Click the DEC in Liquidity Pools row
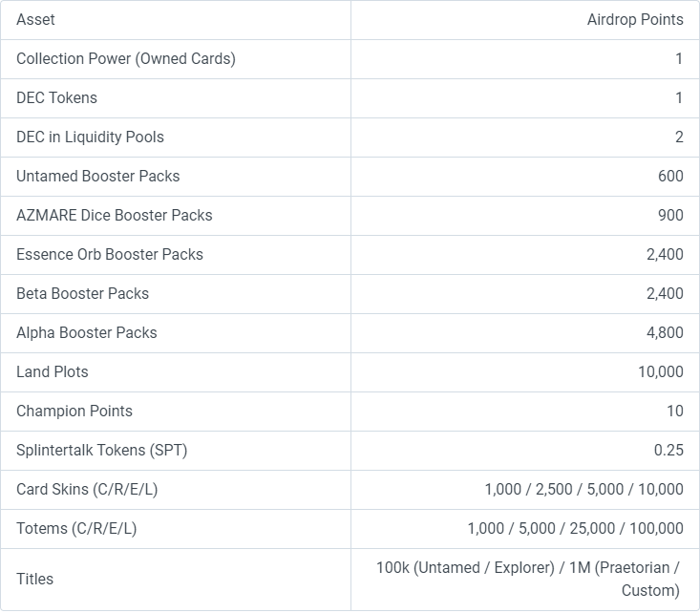Screen dimensions: 700x613 [x=350, y=137]
